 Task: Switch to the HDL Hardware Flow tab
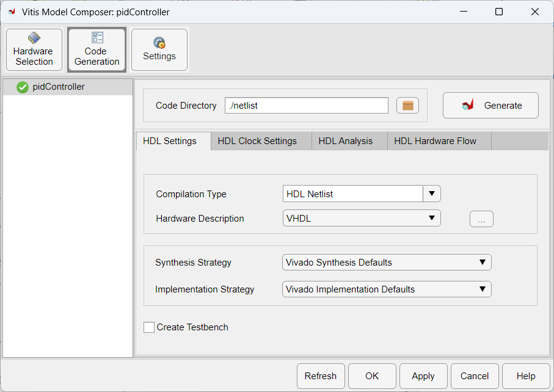click(x=435, y=141)
